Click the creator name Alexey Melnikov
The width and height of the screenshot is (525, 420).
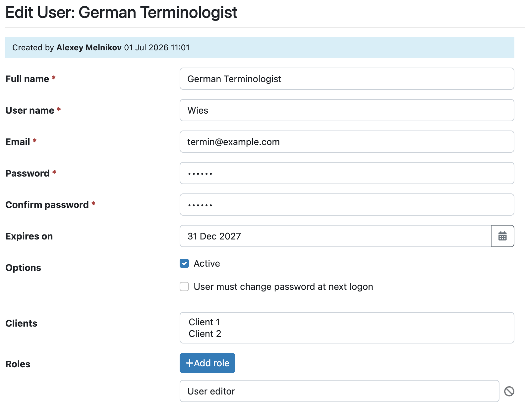pyautogui.click(x=89, y=48)
